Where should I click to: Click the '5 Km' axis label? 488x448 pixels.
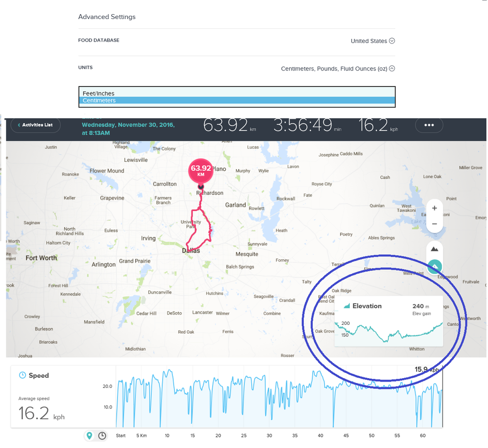click(x=141, y=436)
